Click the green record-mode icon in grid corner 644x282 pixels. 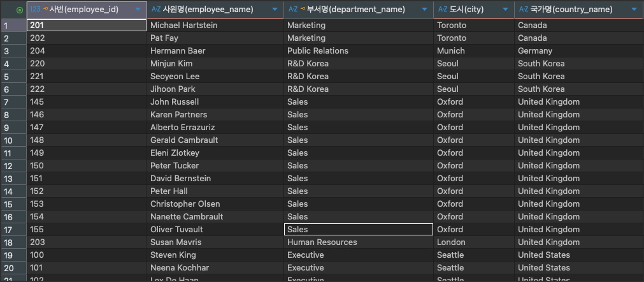click(x=19, y=10)
